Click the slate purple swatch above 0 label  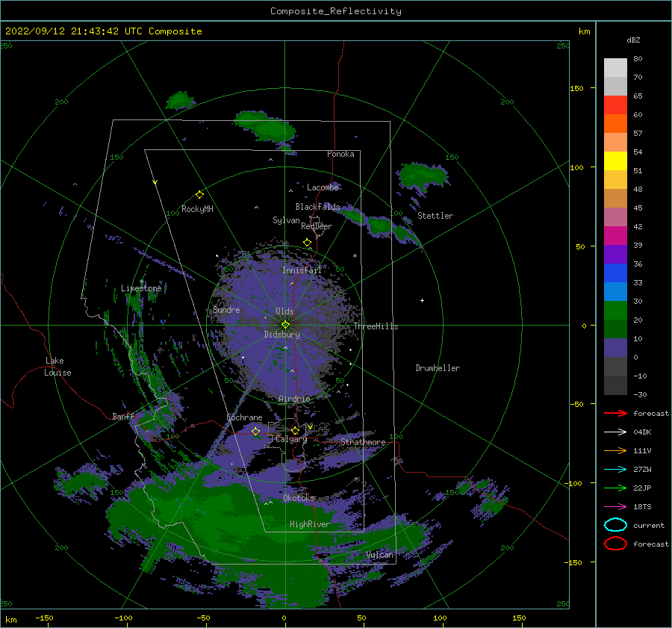(615, 348)
